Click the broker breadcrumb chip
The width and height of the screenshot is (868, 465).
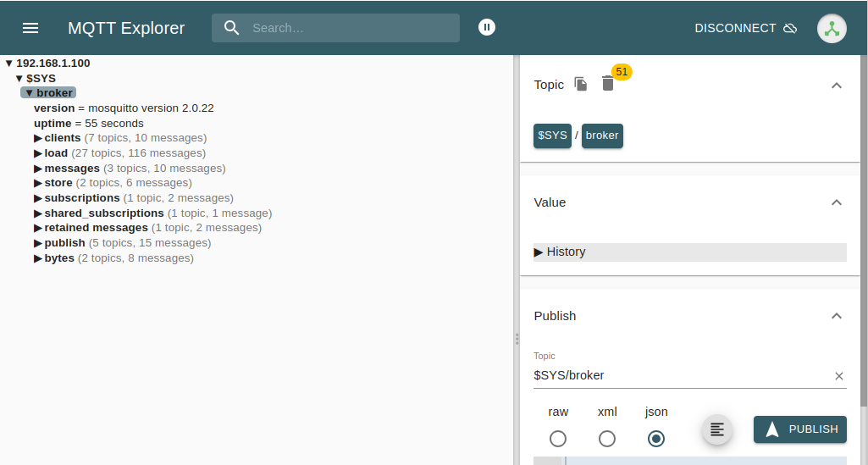click(602, 136)
